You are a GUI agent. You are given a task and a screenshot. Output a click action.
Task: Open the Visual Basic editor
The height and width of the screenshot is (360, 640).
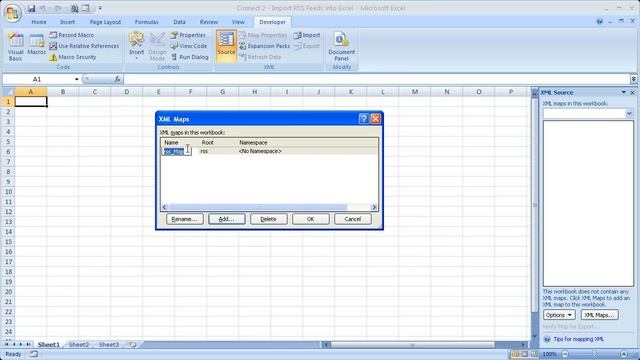16,47
